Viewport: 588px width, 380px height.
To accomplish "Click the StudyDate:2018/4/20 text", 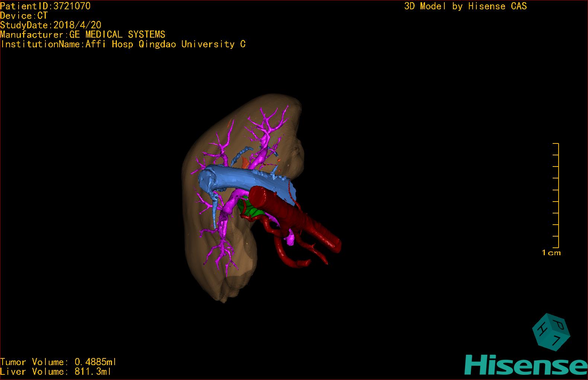I will tap(51, 25).
